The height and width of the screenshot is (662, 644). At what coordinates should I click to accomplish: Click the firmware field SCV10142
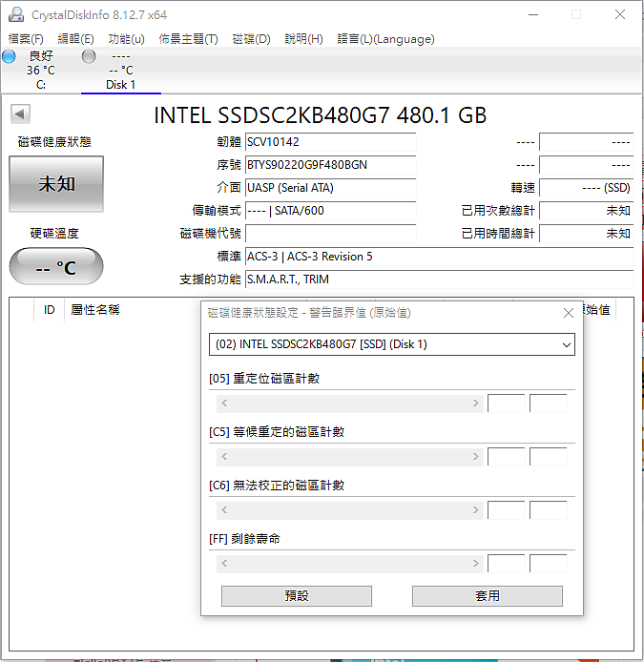point(331,142)
